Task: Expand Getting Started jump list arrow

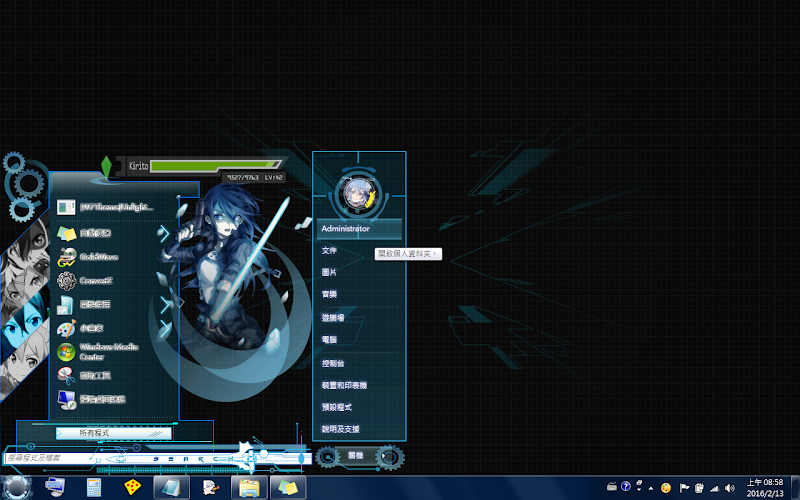Action: click(x=165, y=305)
